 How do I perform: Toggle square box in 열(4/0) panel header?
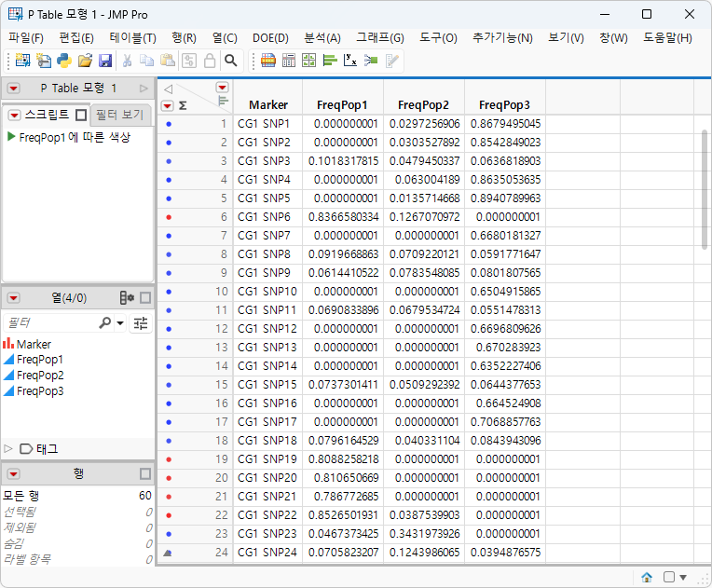click(145, 298)
